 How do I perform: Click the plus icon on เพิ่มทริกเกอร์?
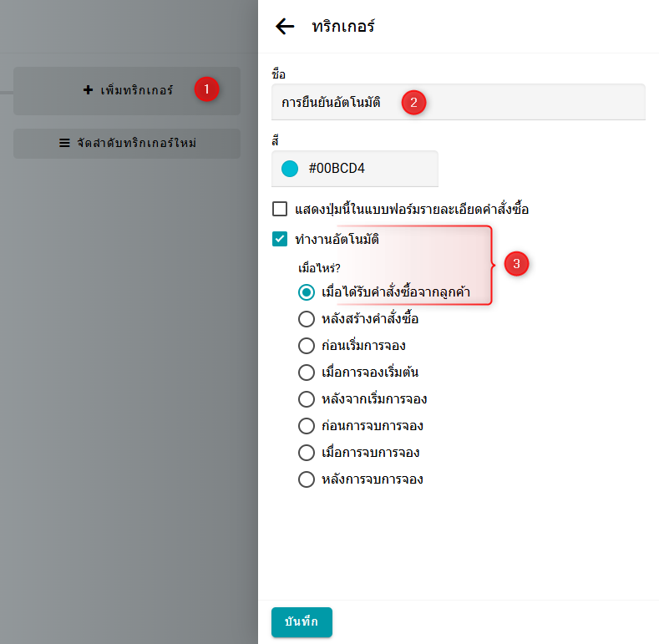(x=89, y=90)
